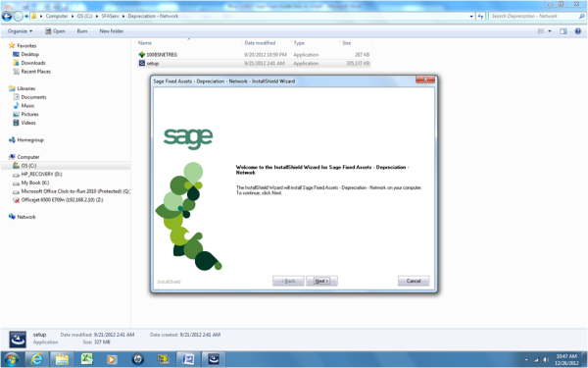Image resolution: width=588 pixels, height=368 pixels.
Task: Create a New folder
Action: pyautogui.click(x=112, y=31)
